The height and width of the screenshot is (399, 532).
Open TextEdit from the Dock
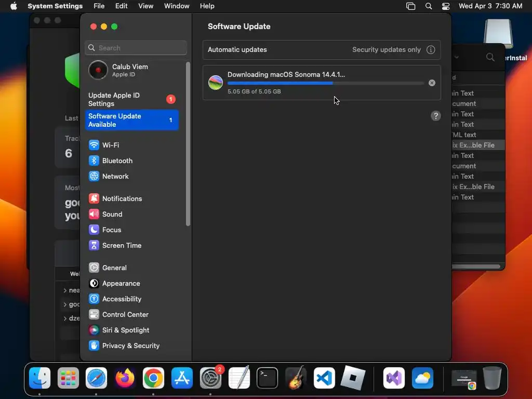point(239,378)
